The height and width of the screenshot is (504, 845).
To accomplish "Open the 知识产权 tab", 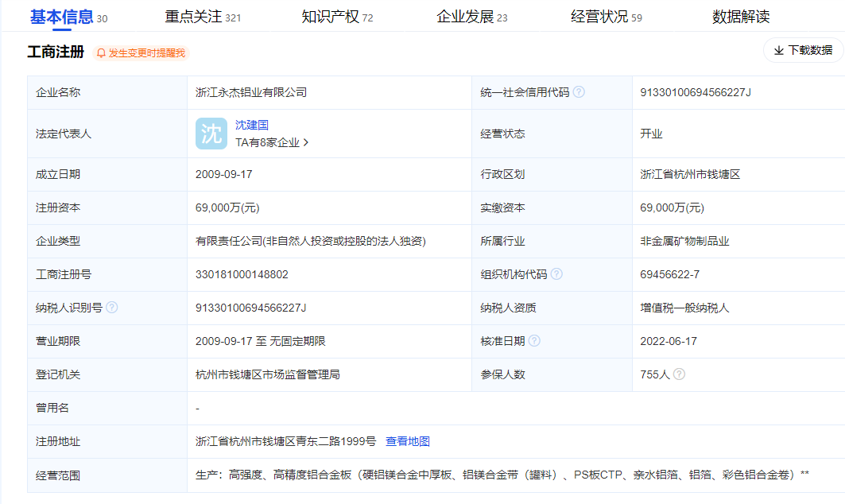I will tap(330, 17).
